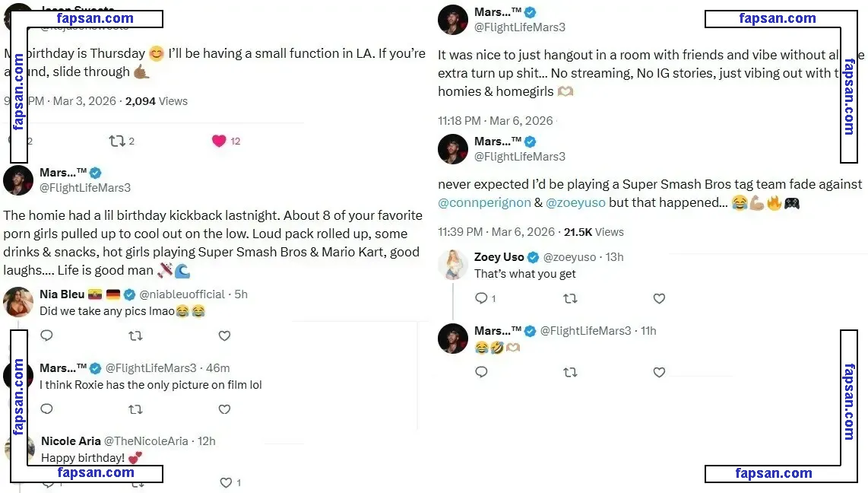
Task: Reply to Zoey Uso's 'That's what you get'
Action: (481, 299)
